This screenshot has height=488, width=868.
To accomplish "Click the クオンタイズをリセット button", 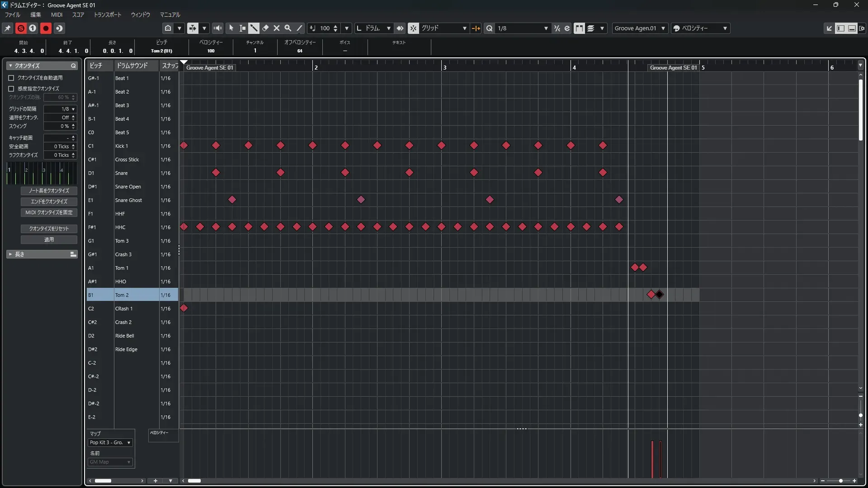I will point(49,229).
